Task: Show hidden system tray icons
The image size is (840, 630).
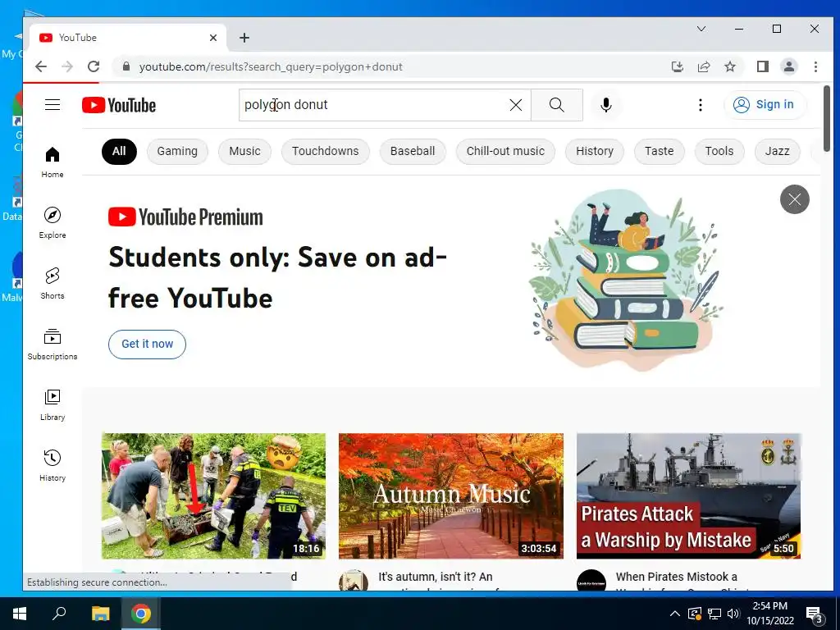Action: click(x=675, y=614)
